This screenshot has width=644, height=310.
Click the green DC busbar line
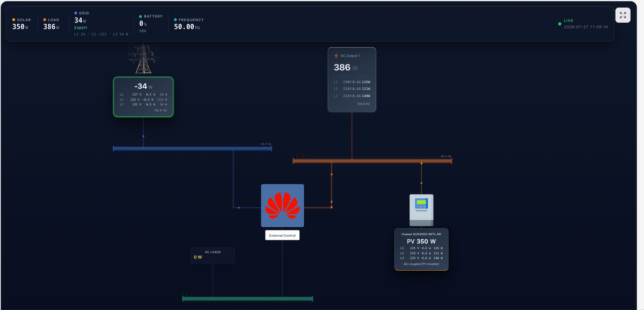tap(248, 298)
